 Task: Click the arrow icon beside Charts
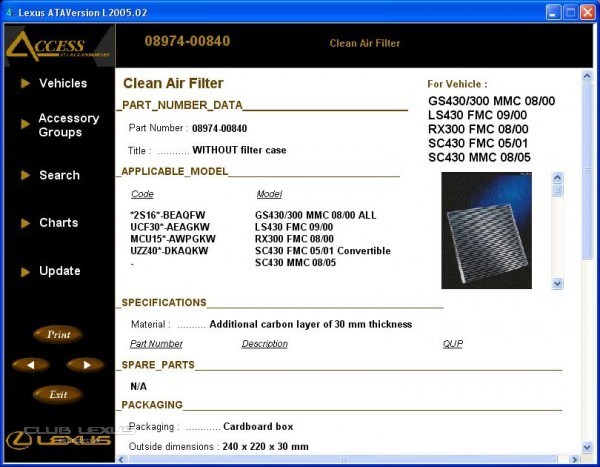[x=25, y=223]
